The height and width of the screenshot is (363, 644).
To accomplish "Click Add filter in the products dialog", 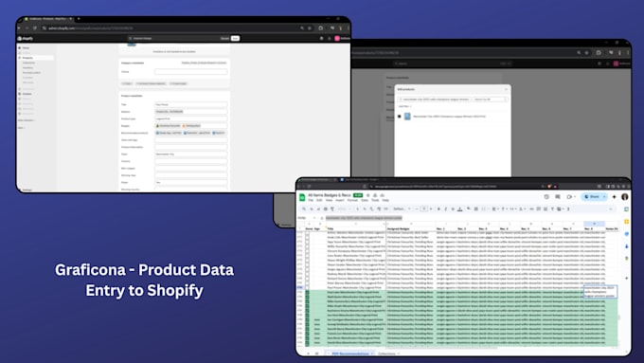I will tap(404, 106).
